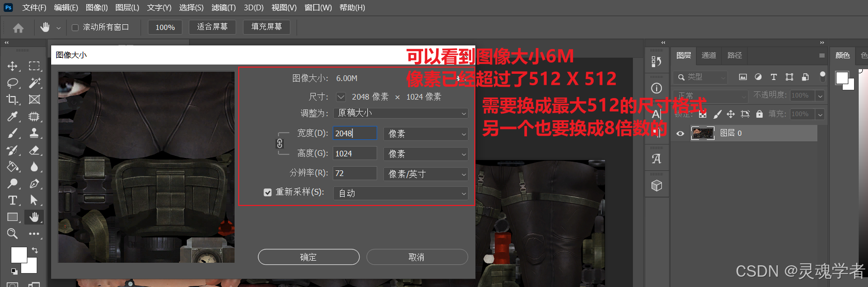868x287 pixels.
Task: Open the 分辨率 像素/英寸 dropdown
Action: point(426,174)
